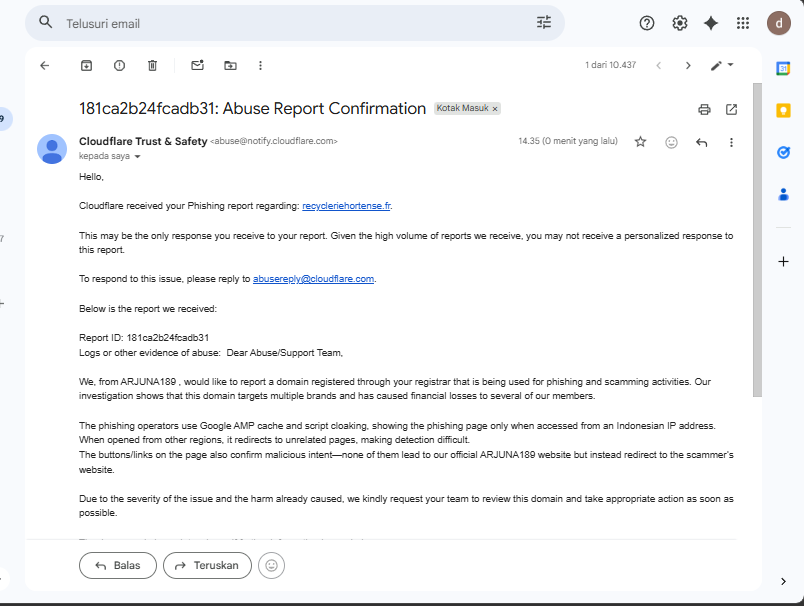This screenshot has width=804, height=606.
Task: Reply using the arrow icon in header
Action: tap(702, 143)
